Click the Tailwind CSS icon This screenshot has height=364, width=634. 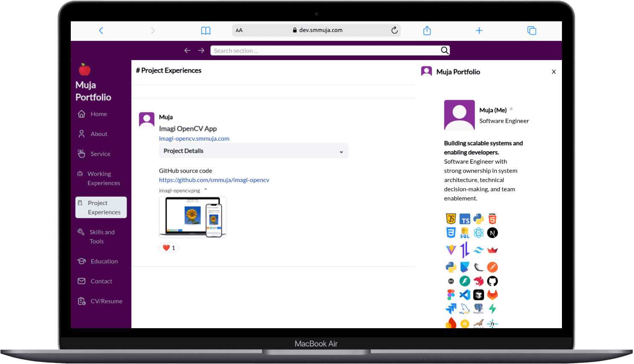pyautogui.click(x=478, y=250)
